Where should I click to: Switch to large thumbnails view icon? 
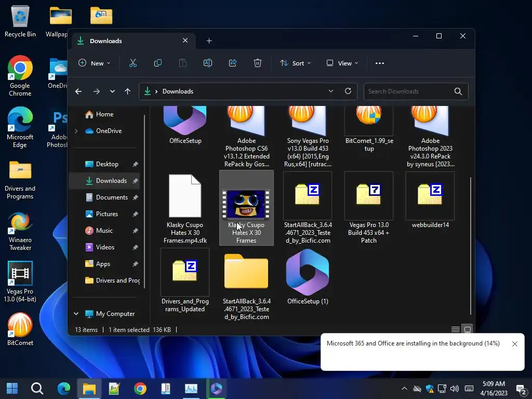click(468, 329)
